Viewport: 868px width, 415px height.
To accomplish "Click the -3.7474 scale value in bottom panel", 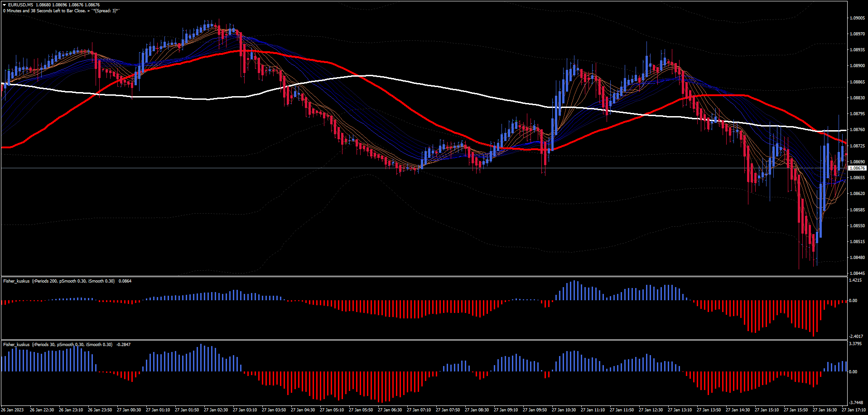I will point(856,403).
